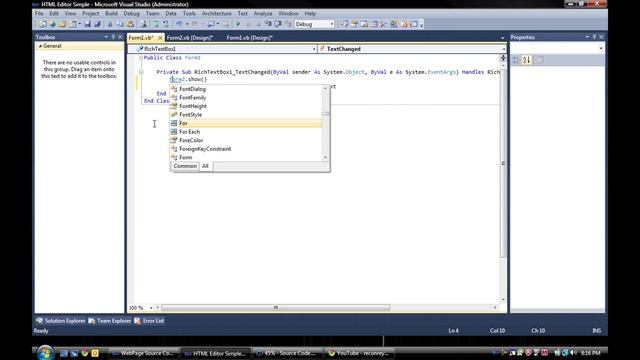
Task: Toggle auto-hide pin on Toolbox panel
Action: click(113, 37)
